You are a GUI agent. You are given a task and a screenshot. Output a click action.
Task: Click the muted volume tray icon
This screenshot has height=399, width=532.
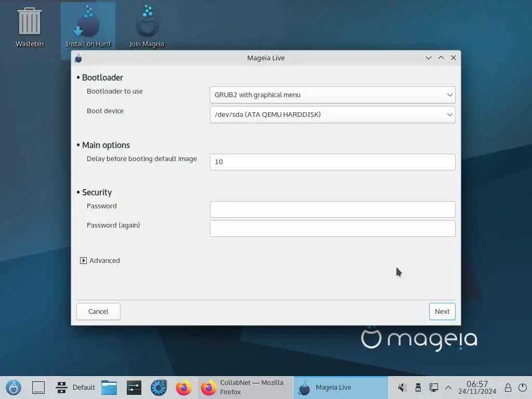point(403,388)
